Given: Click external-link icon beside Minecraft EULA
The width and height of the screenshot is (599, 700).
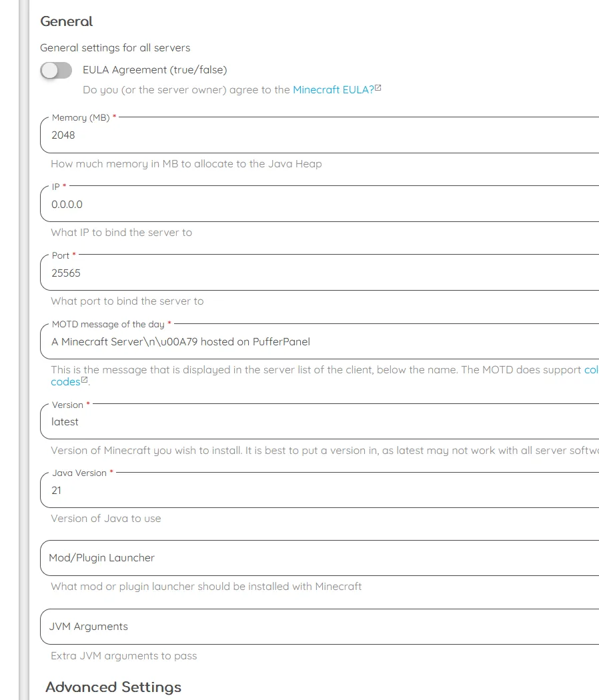Looking at the screenshot, I should point(378,89).
